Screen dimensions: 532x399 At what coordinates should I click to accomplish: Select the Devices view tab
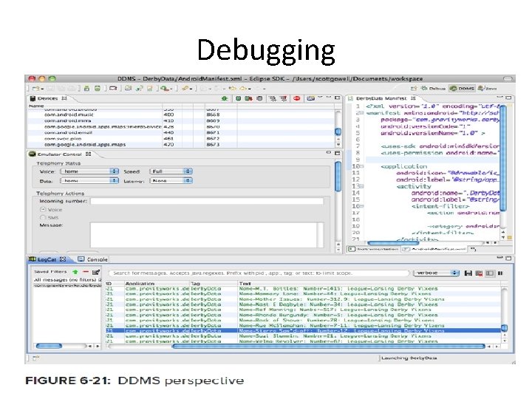coord(48,98)
